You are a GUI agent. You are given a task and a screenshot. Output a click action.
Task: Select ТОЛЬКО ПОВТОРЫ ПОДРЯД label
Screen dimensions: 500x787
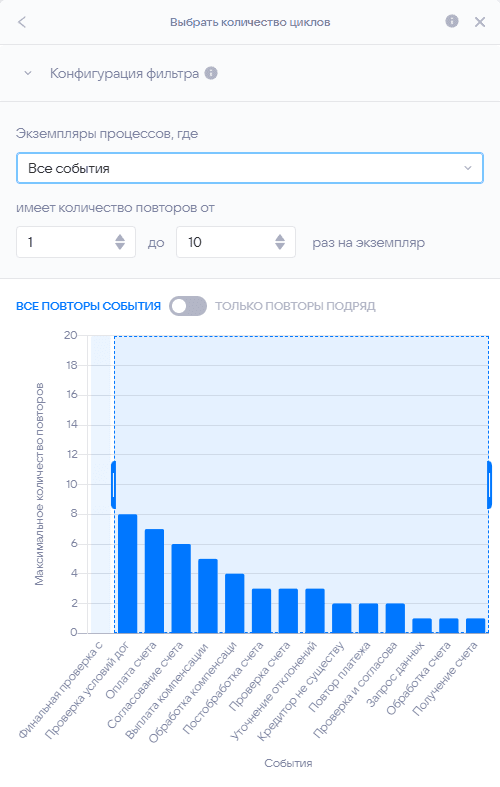tap(295, 306)
